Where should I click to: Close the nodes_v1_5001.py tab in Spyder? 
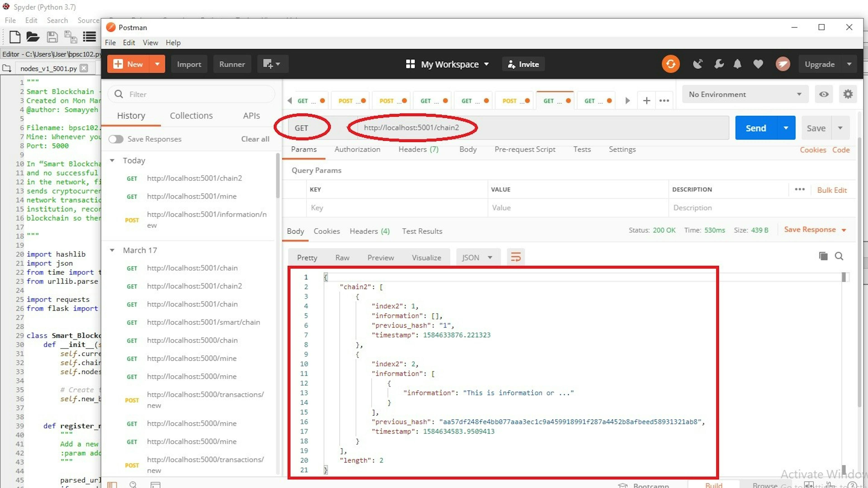click(x=84, y=68)
